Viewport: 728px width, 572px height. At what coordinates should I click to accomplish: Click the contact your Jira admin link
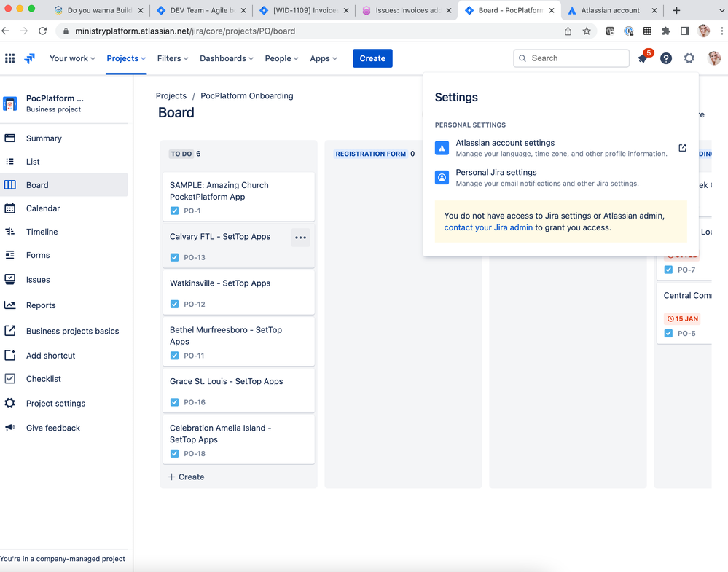488,227
